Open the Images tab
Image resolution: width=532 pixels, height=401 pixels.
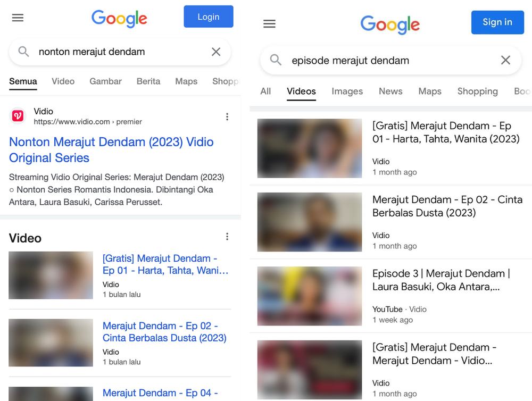click(347, 91)
